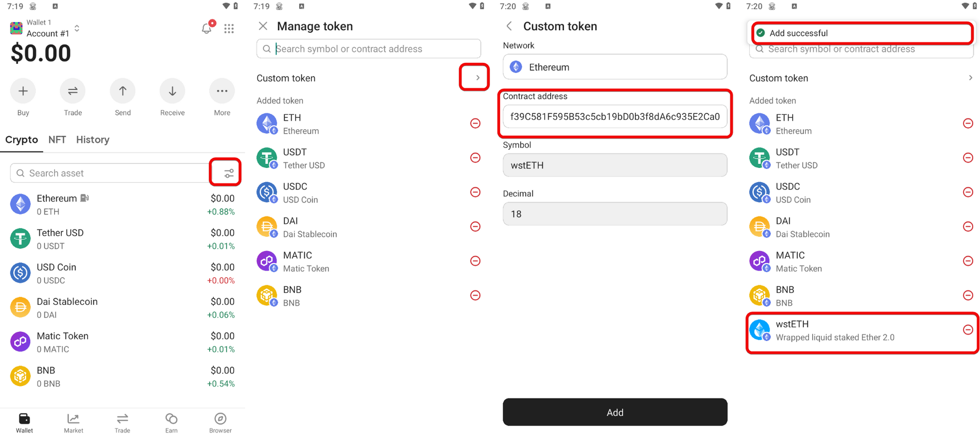Tap the Trade swap icon under balance
The width and height of the screenshot is (980, 436).
72,91
